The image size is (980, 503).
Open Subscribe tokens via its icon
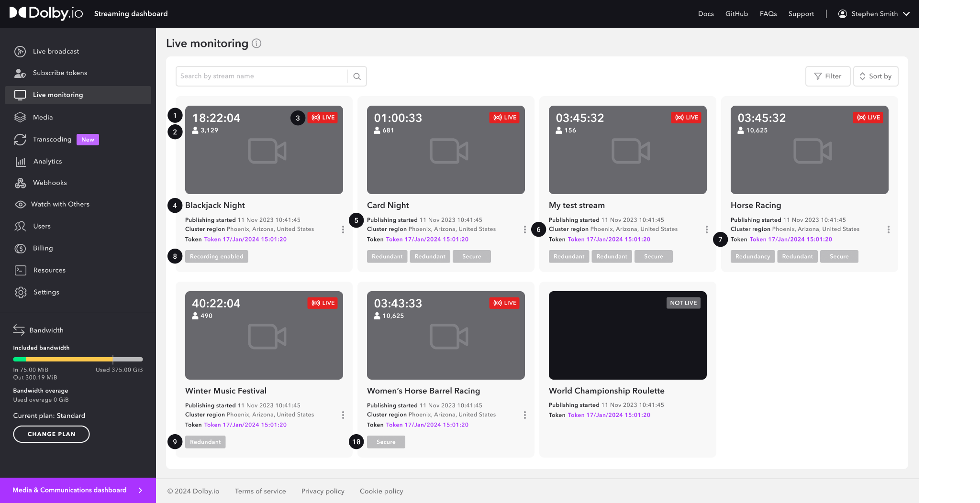(20, 73)
